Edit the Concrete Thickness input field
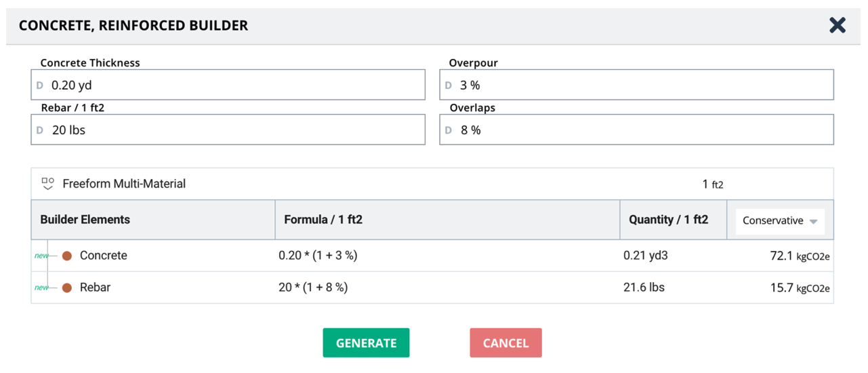The height and width of the screenshot is (373, 868). [x=230, y=85]
